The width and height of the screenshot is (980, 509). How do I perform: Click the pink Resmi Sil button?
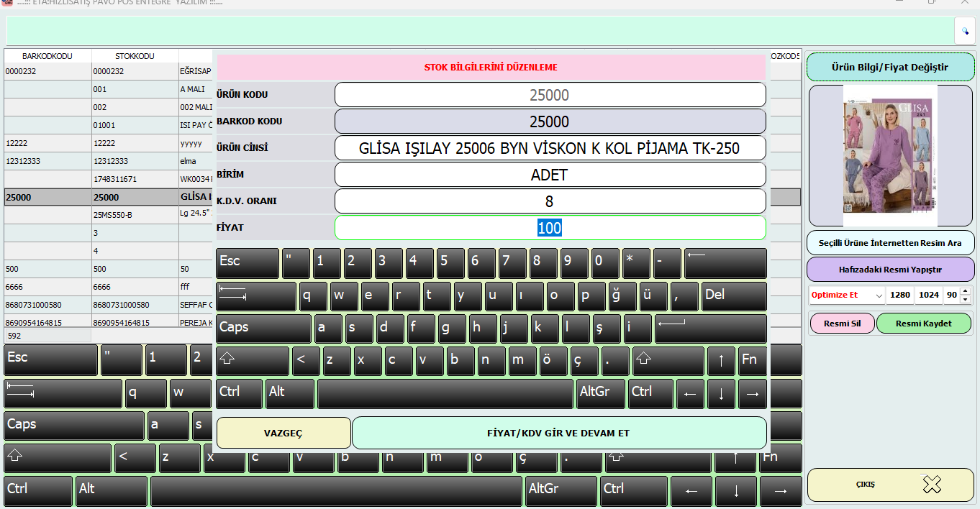click(x=842, y=324)
